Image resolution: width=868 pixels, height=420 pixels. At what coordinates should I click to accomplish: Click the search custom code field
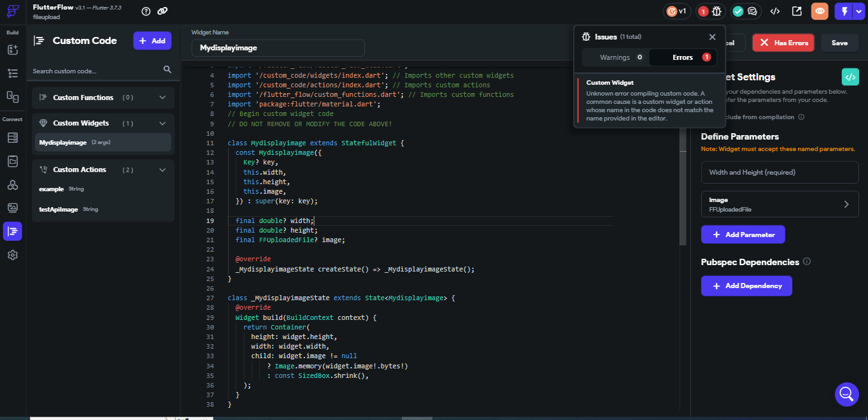(96, 71)
